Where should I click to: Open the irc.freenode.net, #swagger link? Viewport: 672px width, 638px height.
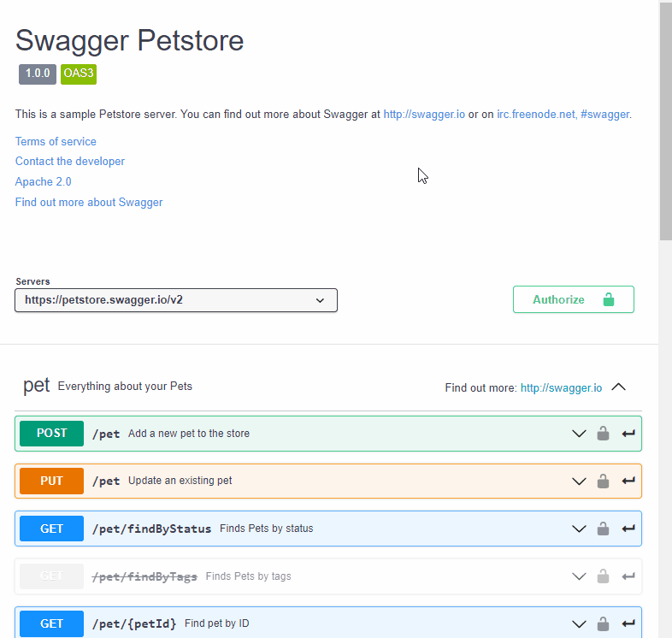click(563, 115)
